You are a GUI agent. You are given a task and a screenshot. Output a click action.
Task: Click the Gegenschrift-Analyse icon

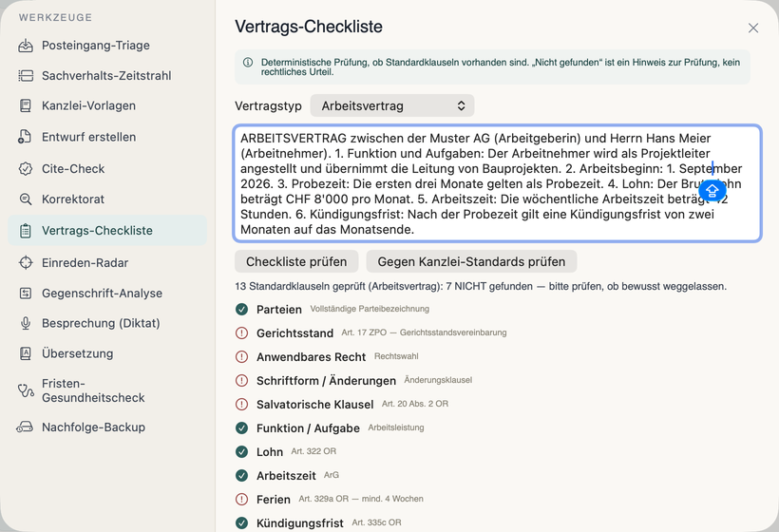pos(26,293)
